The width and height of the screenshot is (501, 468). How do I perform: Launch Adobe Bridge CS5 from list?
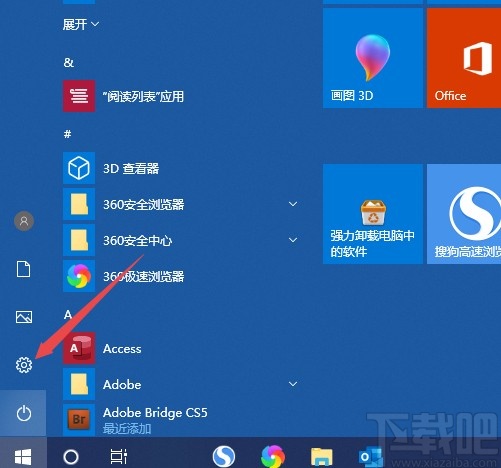point(155,413)
